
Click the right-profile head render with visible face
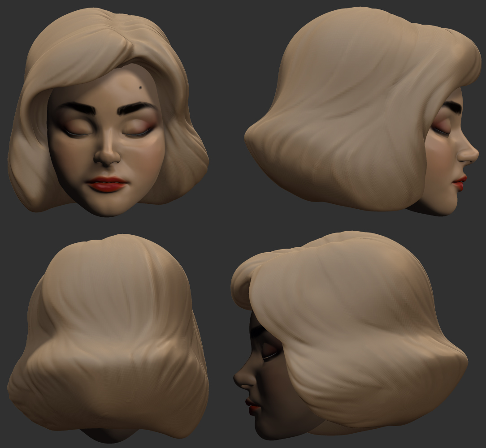coord(363,111)
